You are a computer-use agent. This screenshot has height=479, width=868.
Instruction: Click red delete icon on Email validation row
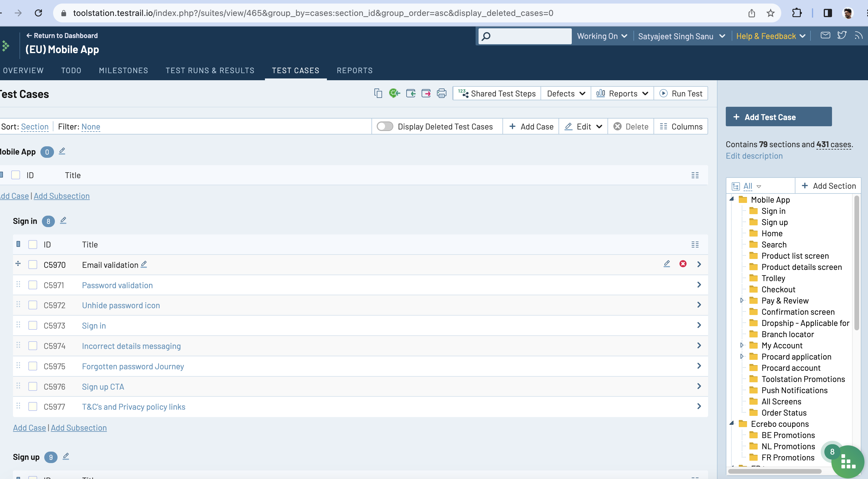(683, 264)
